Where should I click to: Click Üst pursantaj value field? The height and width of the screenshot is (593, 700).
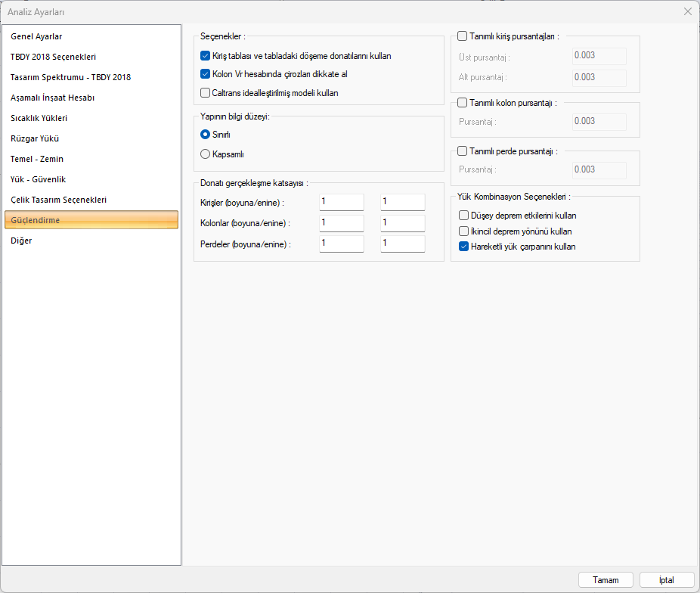click(x=599, y=56)
